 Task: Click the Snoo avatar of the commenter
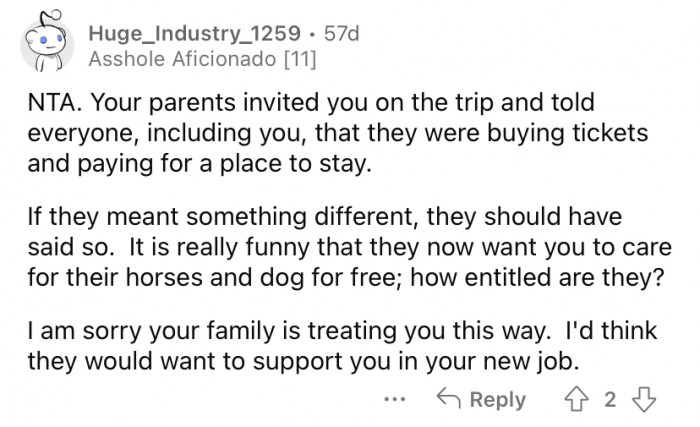48,46
